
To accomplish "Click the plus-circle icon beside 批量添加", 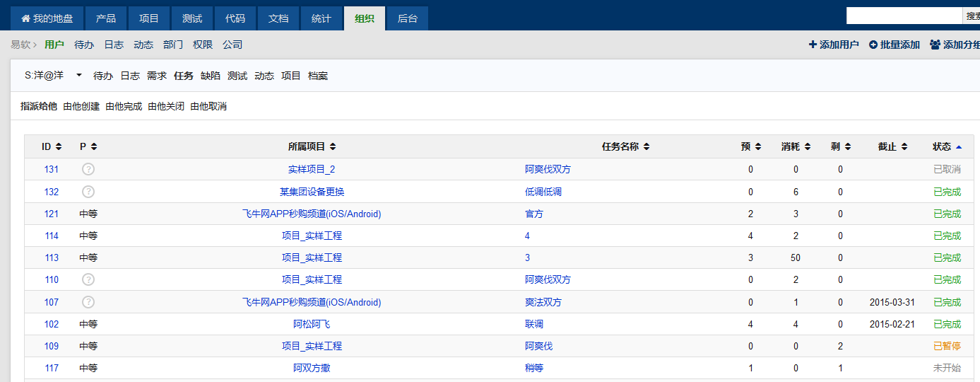I will (x=873, y=45).
